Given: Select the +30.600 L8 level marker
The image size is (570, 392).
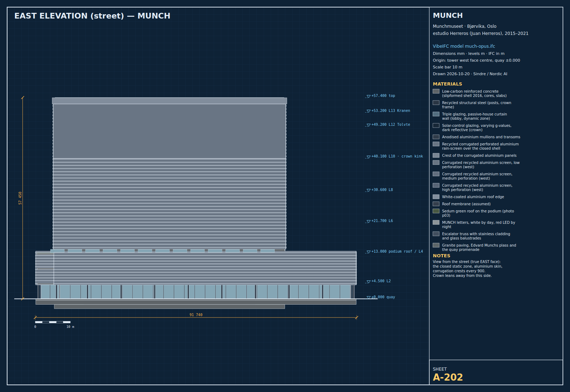Looking at the screenshot, I should [379, 190].
